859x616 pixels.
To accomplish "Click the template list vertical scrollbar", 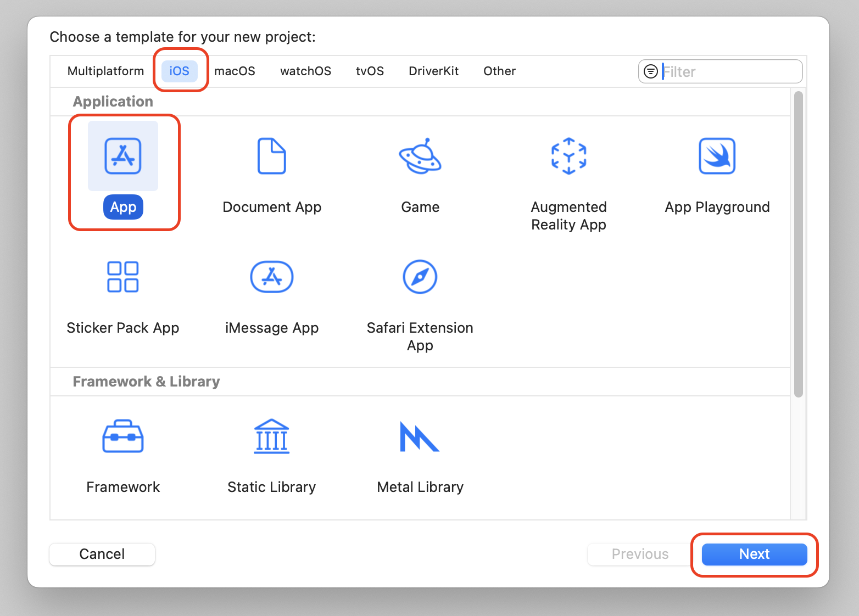I will (x=799, y=244).
